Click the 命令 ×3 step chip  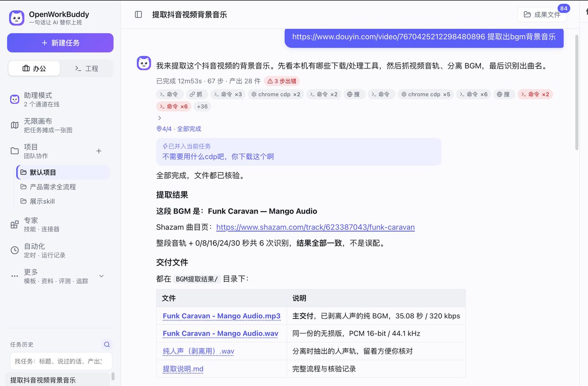(x=227, y=94)
